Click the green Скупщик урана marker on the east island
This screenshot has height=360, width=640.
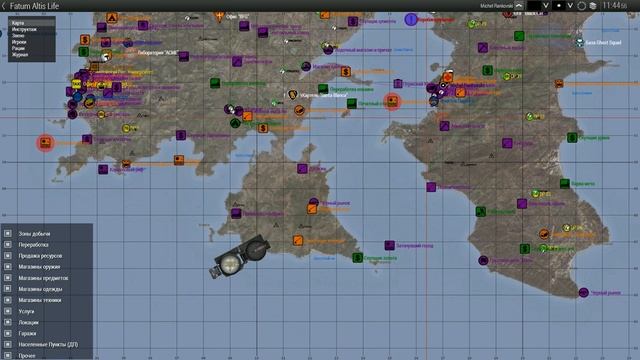pos(572,138)
